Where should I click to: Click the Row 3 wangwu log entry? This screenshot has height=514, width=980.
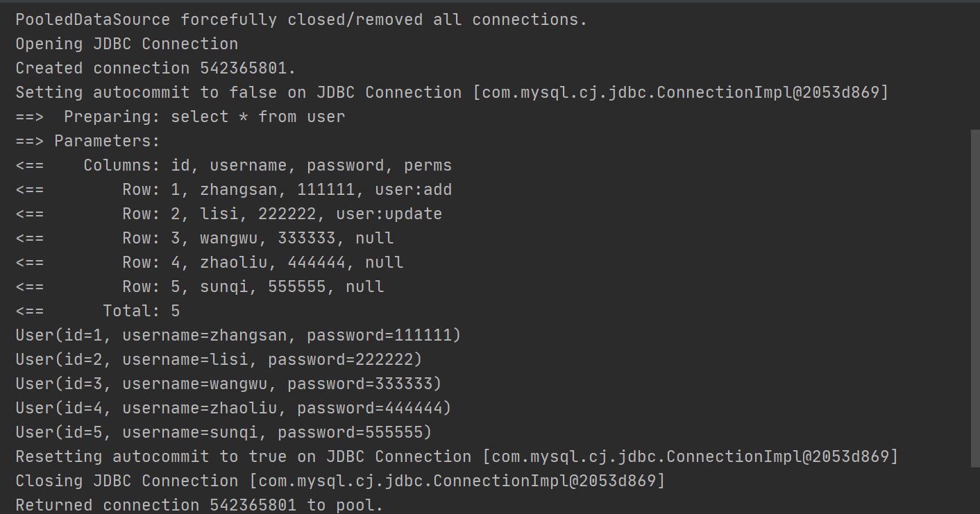205,238
